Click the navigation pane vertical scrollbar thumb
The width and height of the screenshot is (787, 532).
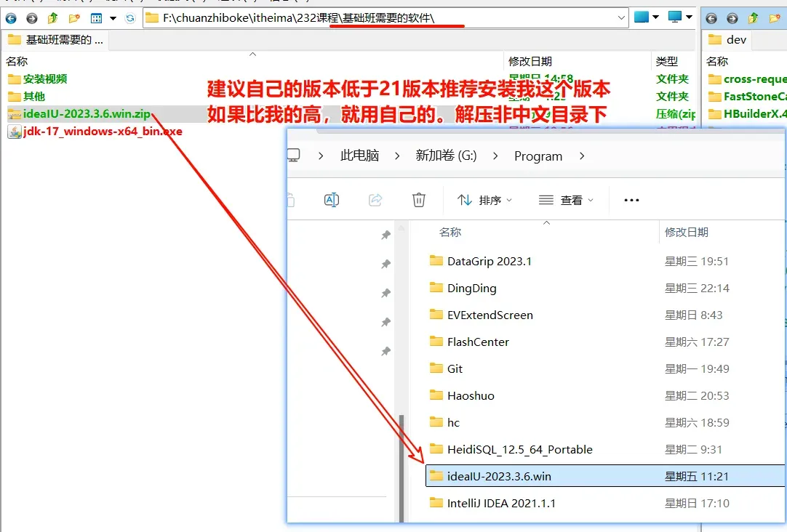pyautogui.click(x=402, y=468)
